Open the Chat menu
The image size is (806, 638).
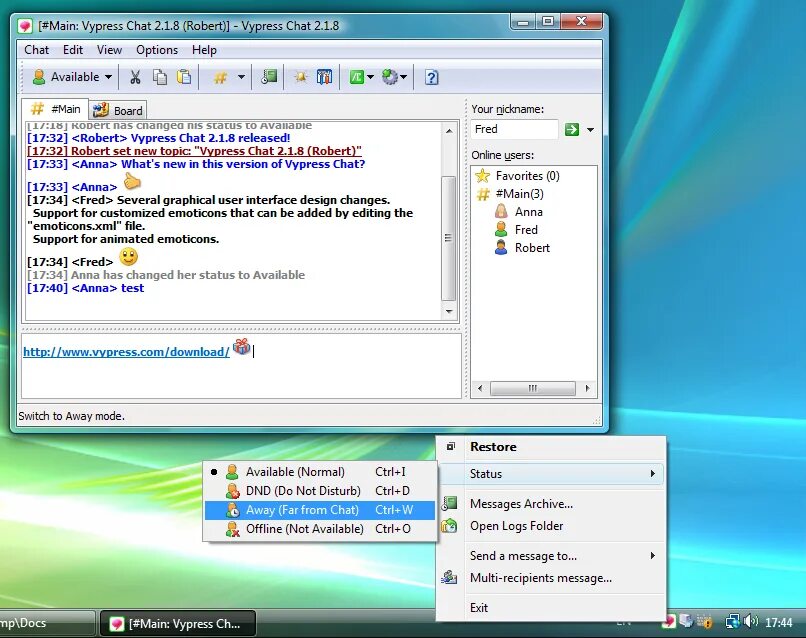click(x=36, y=50)
